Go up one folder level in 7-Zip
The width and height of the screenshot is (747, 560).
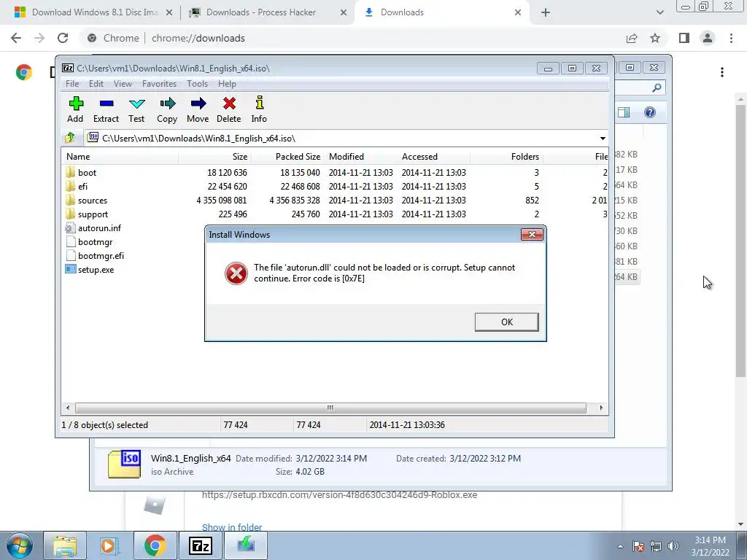point(70,138)
